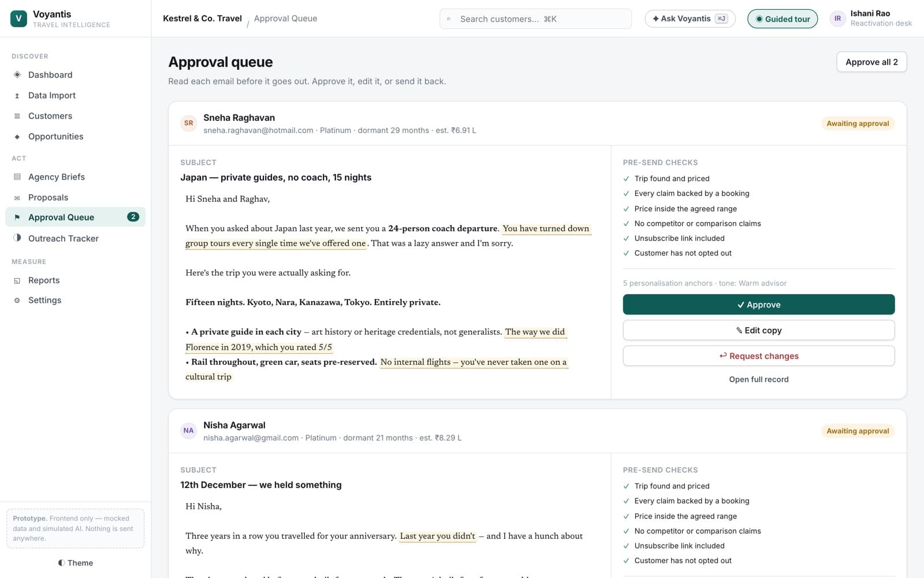
Task: Click '5 personalisation anchors' tone line
Action: point(705,283)
